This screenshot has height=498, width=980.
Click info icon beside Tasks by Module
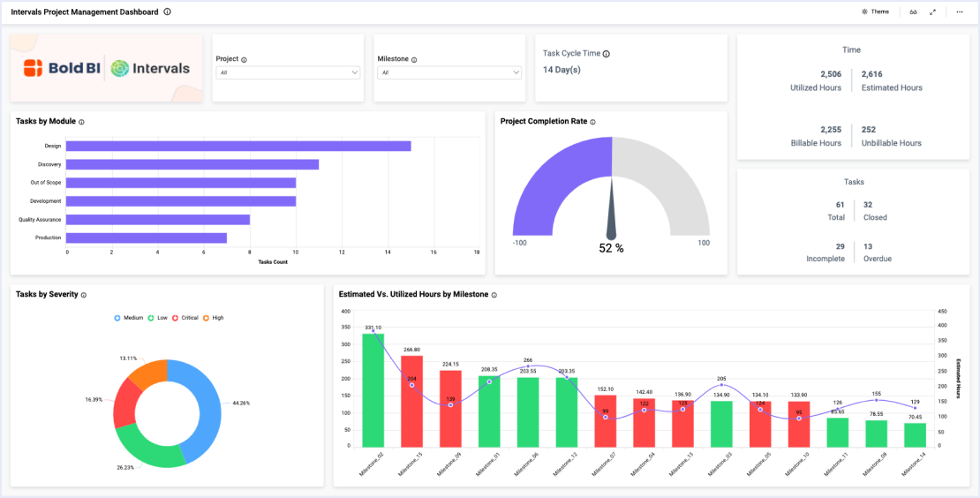point(81,122)
